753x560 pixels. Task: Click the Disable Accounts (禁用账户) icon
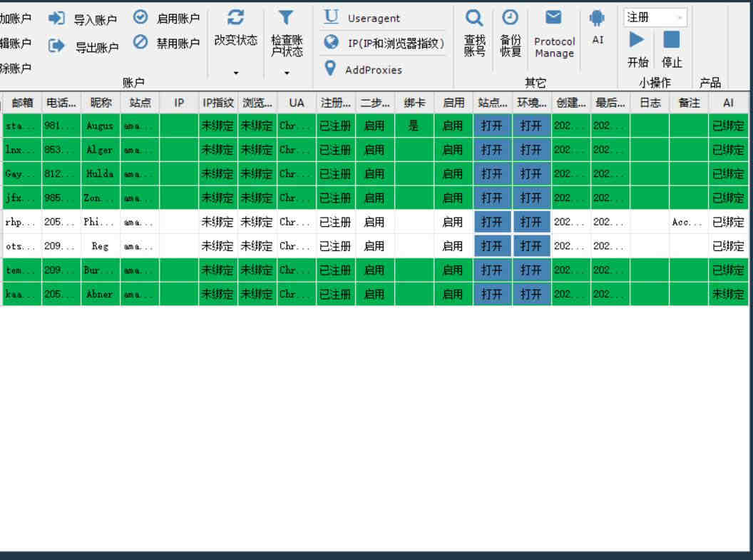[140, 42]
